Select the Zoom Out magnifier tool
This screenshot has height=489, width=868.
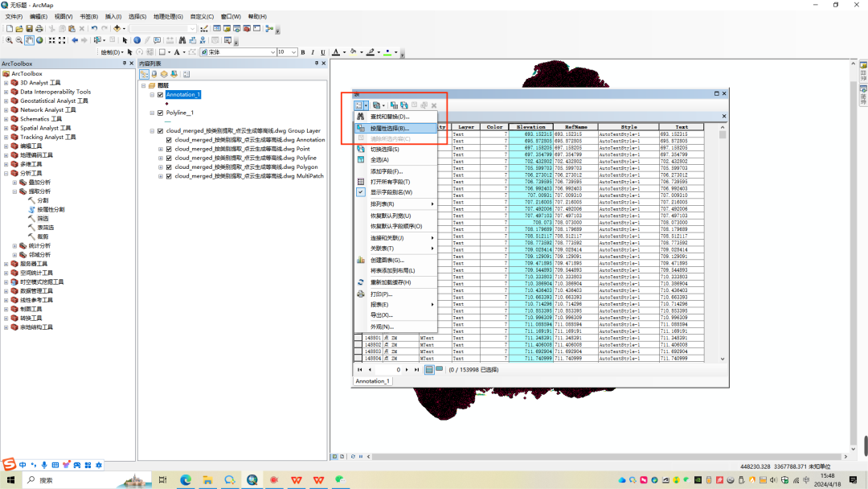18,40
